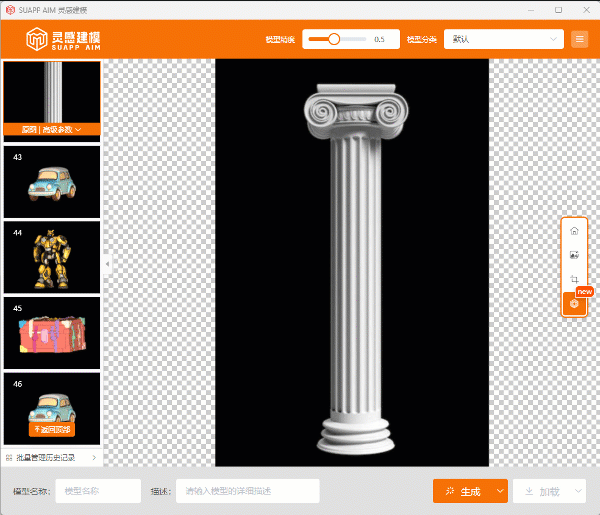Select the image tool in floating toolbar
600x515 pixels.
574,255
